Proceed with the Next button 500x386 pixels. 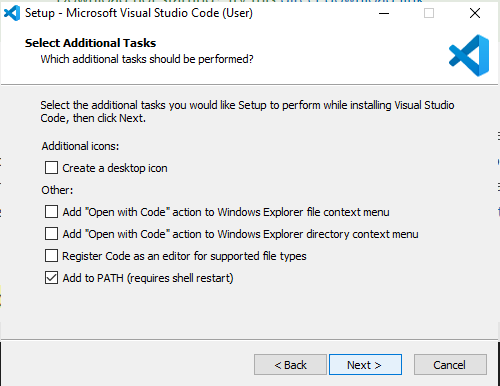tap(365, 365)
